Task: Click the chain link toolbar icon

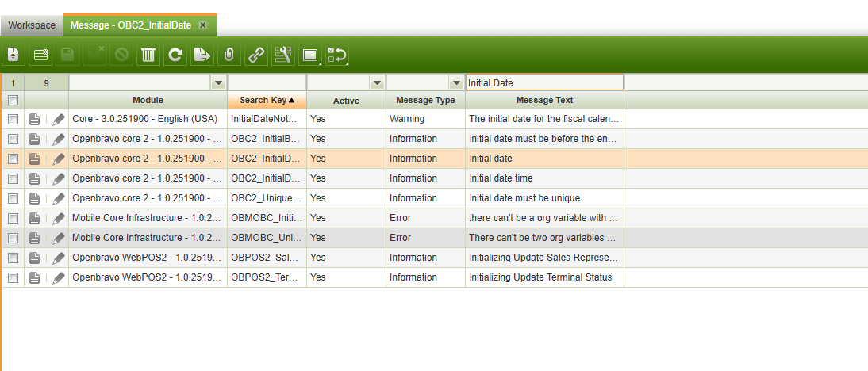Action: coord(255,55)
